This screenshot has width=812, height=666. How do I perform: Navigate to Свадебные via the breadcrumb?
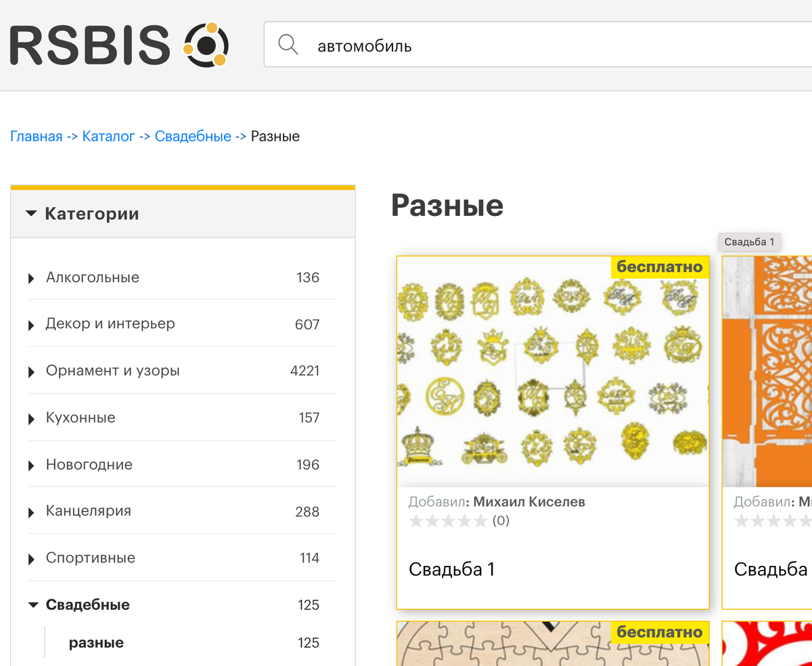coord(194,136)
